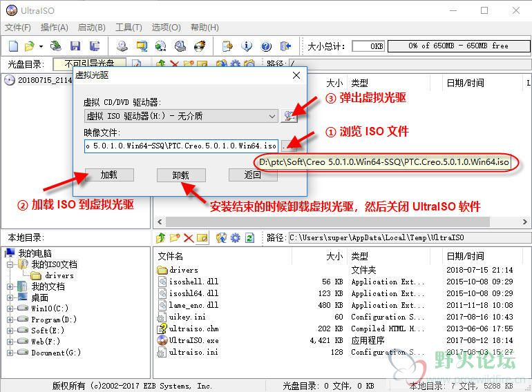The width and height of the screenshot is (532, 392).
Task: Open the 文件(F) menu
Action: click(18, 28)
